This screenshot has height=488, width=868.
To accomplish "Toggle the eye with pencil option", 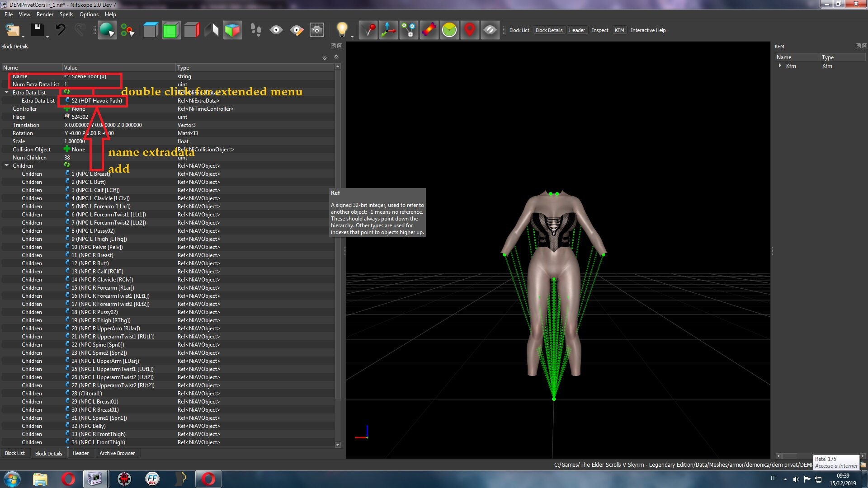I will click(297, 30).
